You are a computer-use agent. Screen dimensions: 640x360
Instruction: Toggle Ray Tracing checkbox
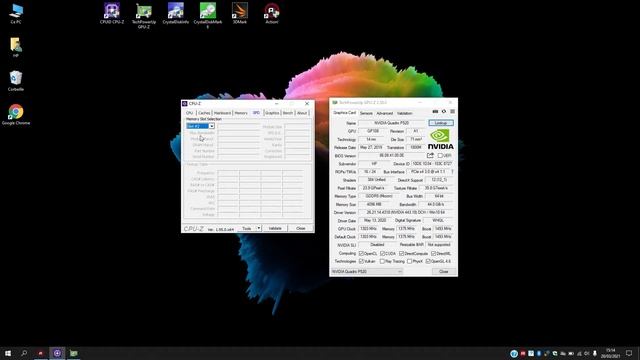point(382,261)
